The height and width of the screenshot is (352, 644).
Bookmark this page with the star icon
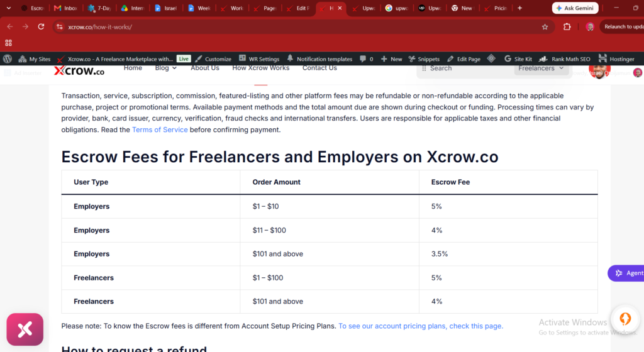545,26
